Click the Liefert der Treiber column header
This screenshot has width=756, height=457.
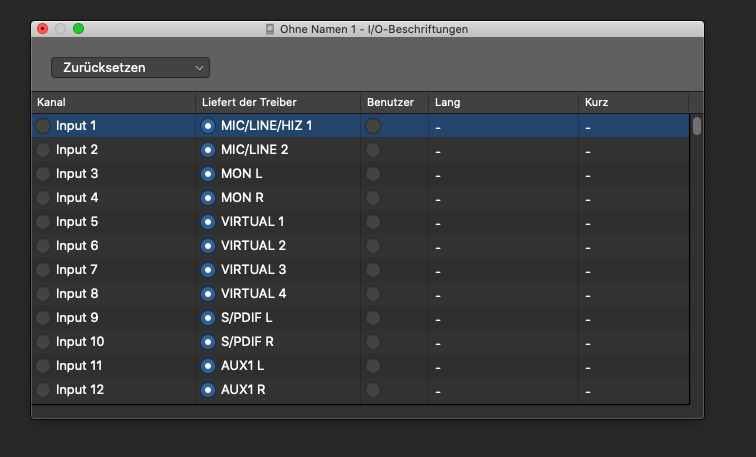click(x=277, y=103)
